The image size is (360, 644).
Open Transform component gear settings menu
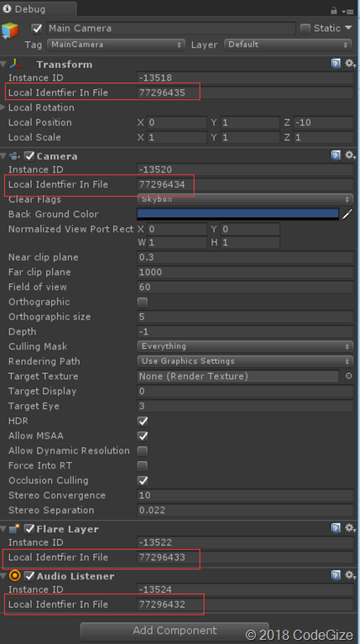pyautogui.click(x=350, y=64)
